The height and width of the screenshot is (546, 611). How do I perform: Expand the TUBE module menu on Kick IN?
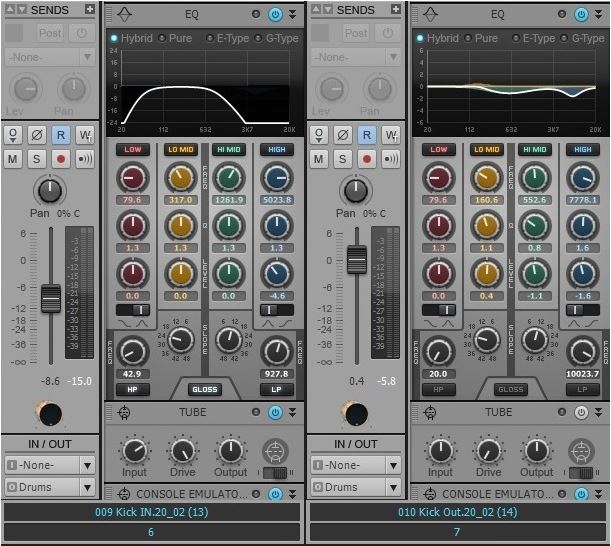293,412
